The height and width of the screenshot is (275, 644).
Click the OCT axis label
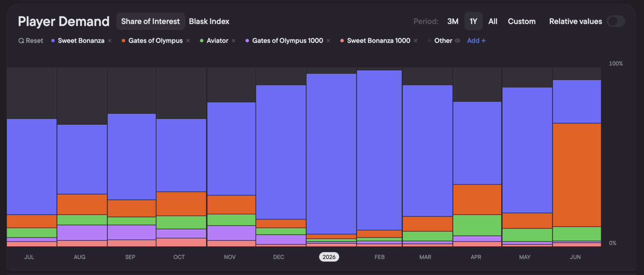(179, 257)
